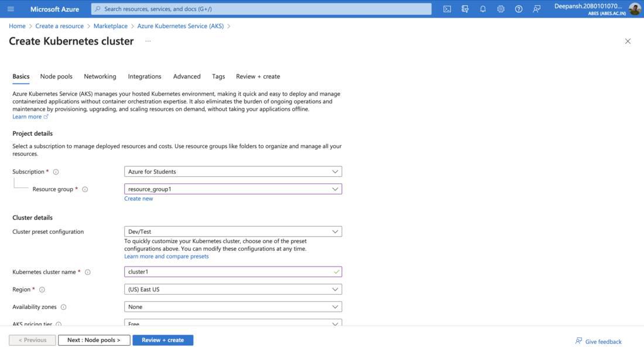Screen dimensions: 644x355
Task: Click the external link icon beside Learn more
Action: click(x=46, y=117)
